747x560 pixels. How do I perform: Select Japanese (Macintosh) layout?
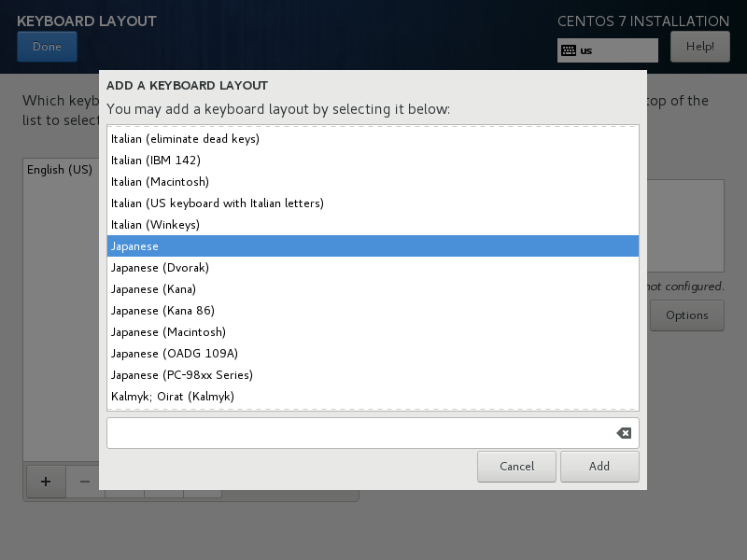point(373,332)
